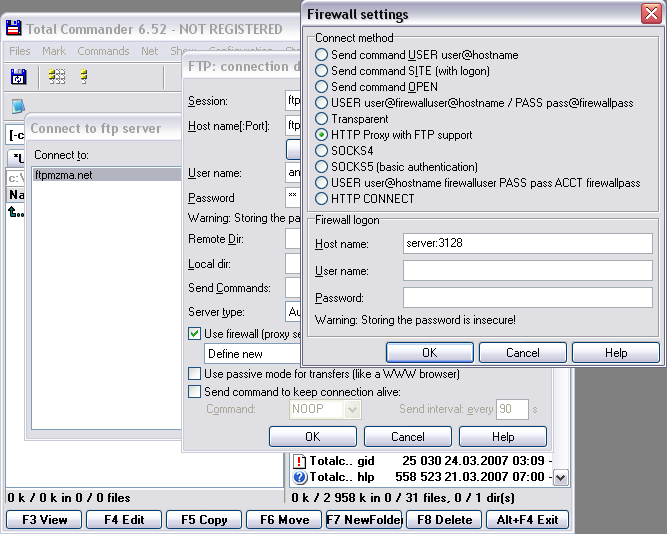The image size is (667, 534).
Task: Click Cancel in FTP connection details dialog
Action: [408, 437]
